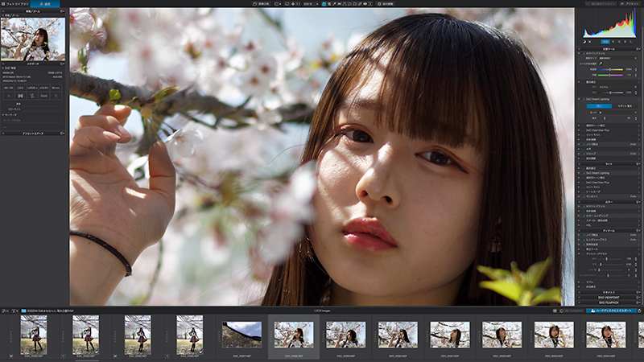Open the プリセット button at top right
The image size is (644, 362).
click(x=630, y=4)
